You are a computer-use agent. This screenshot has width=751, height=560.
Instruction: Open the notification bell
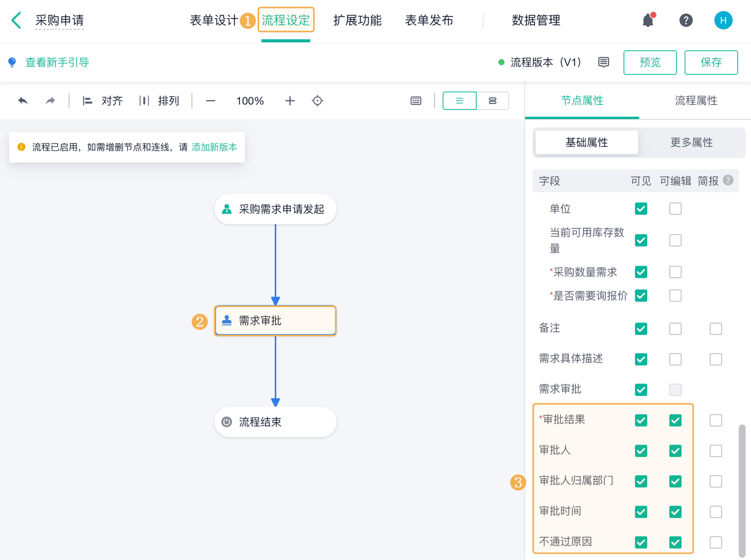click(648, 20)
